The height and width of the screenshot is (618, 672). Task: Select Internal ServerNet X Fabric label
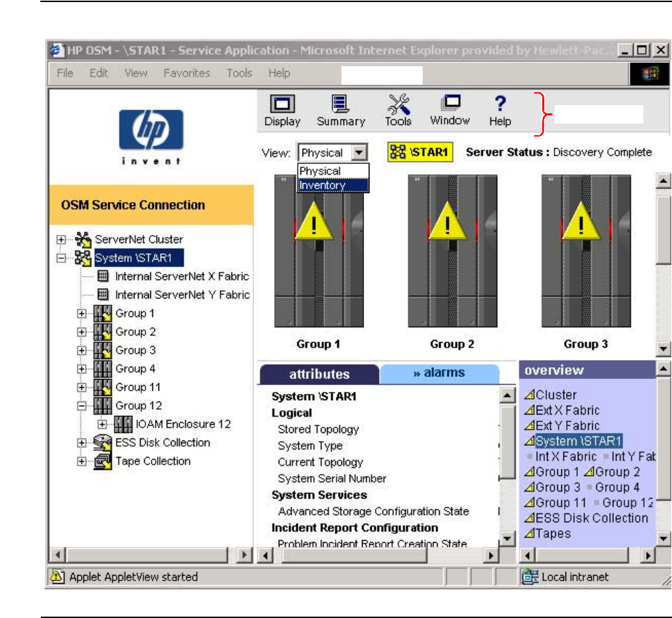pos(182,277)
